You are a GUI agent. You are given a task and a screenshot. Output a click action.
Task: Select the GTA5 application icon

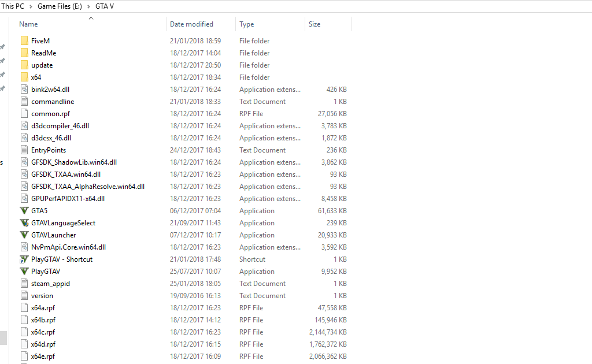click(x=24, y=210)
